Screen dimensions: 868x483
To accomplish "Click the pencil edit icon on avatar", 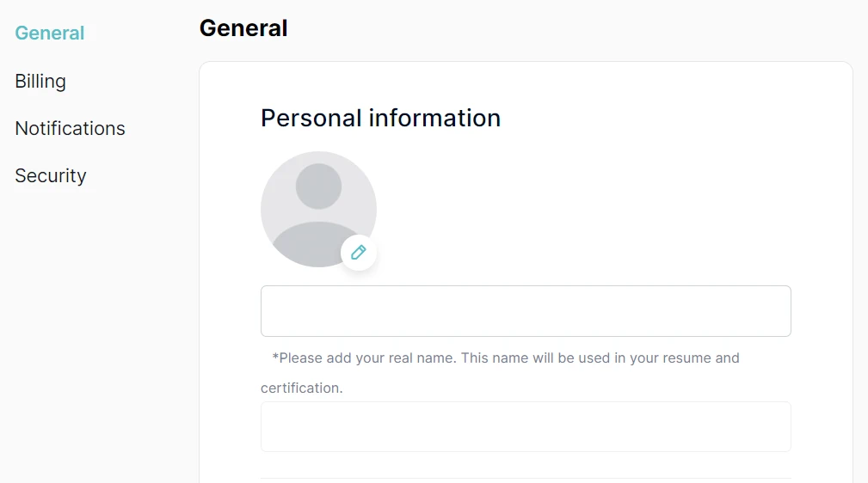I will coord(359,253).
